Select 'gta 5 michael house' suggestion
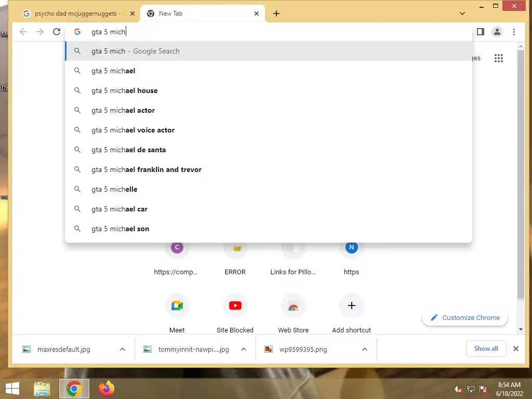The image size is (532, 399). (x=269, y=90)
